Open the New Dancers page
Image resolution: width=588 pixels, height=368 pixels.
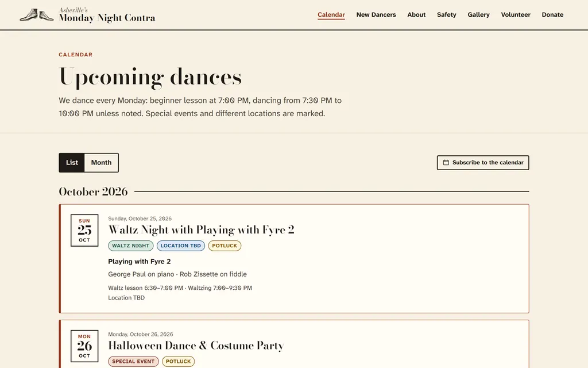click(376, 14)
